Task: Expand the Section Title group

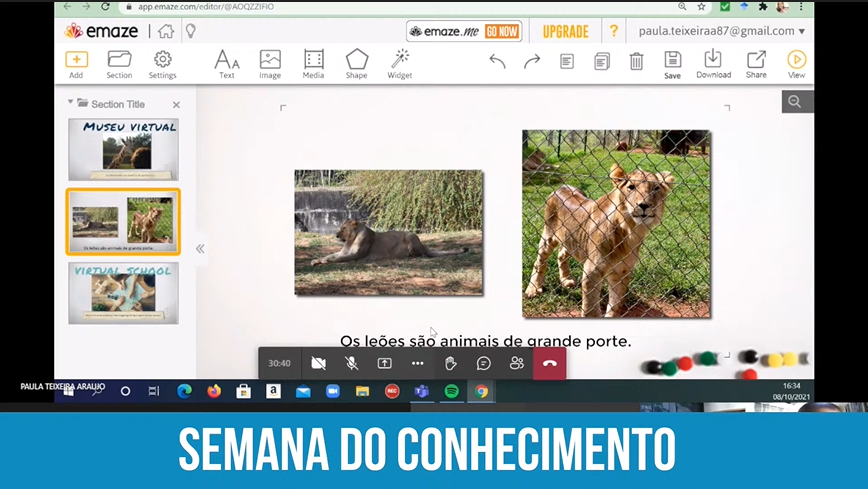Action: point(71,103)
